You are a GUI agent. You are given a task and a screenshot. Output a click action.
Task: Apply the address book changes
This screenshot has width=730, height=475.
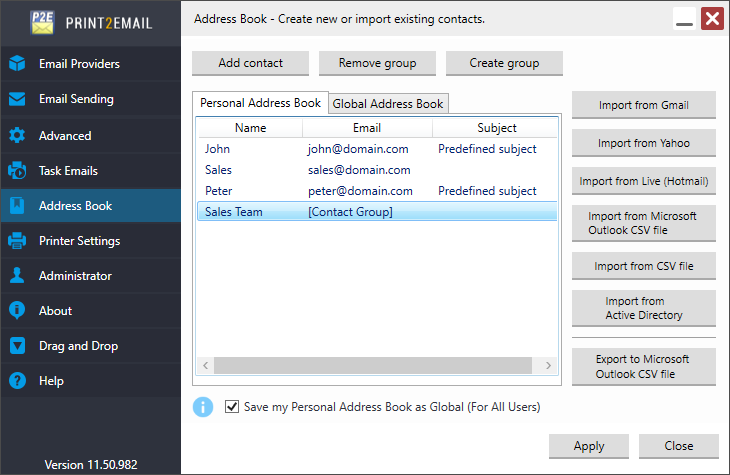[588, 446]
